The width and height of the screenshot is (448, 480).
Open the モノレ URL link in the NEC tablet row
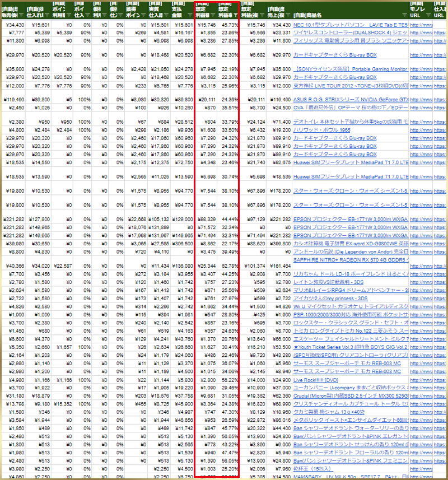421,25
